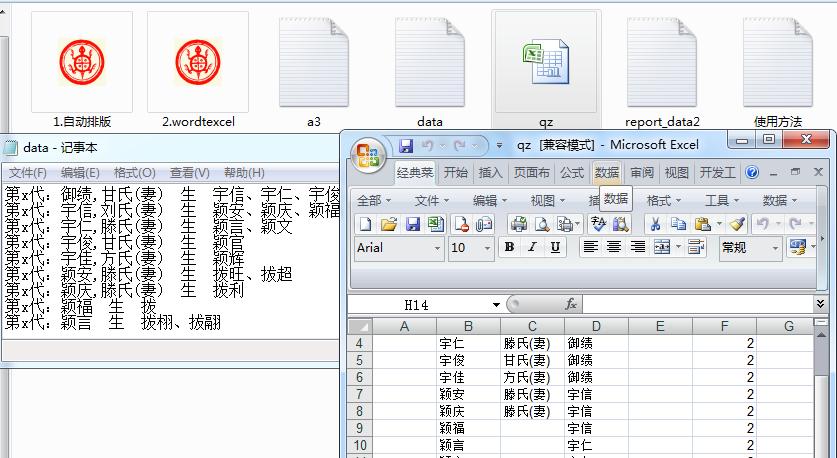Click the print preview magnifier icon
This screenshot has height=458, width=837.
541,224
